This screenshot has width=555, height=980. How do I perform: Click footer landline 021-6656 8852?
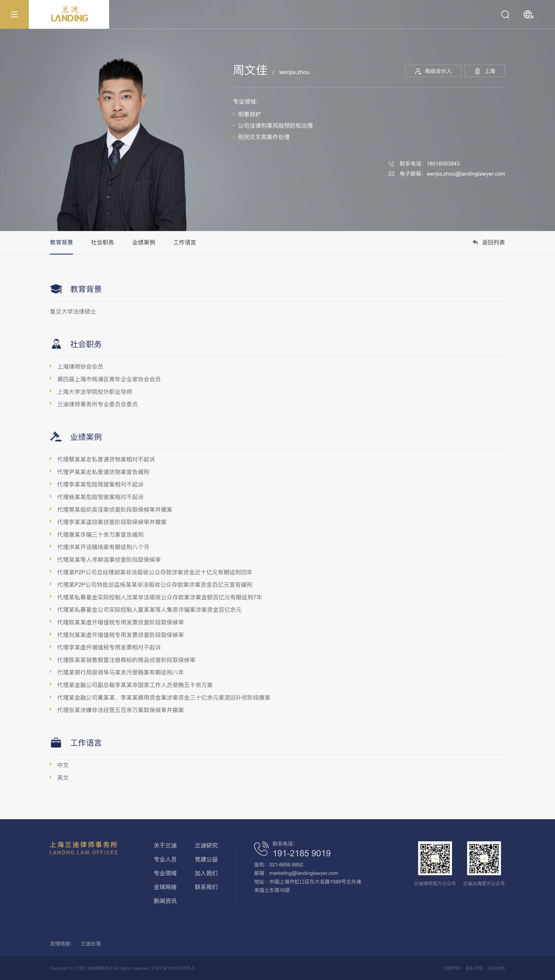[x=286, y=865]
